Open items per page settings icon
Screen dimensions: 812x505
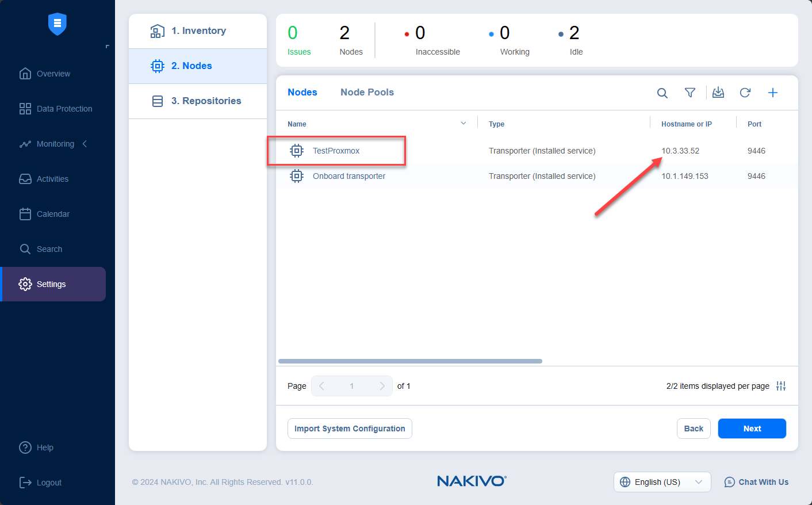tap(781, 386)
